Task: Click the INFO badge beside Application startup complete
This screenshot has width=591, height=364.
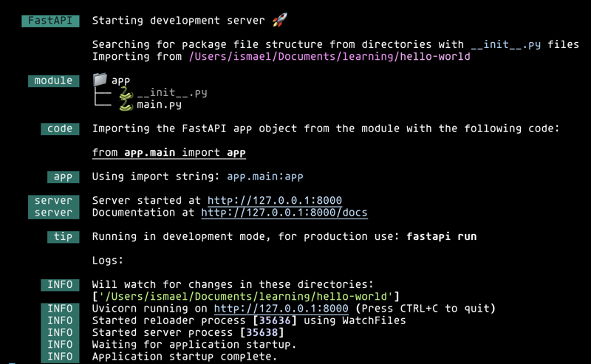Action: (60, 357)
